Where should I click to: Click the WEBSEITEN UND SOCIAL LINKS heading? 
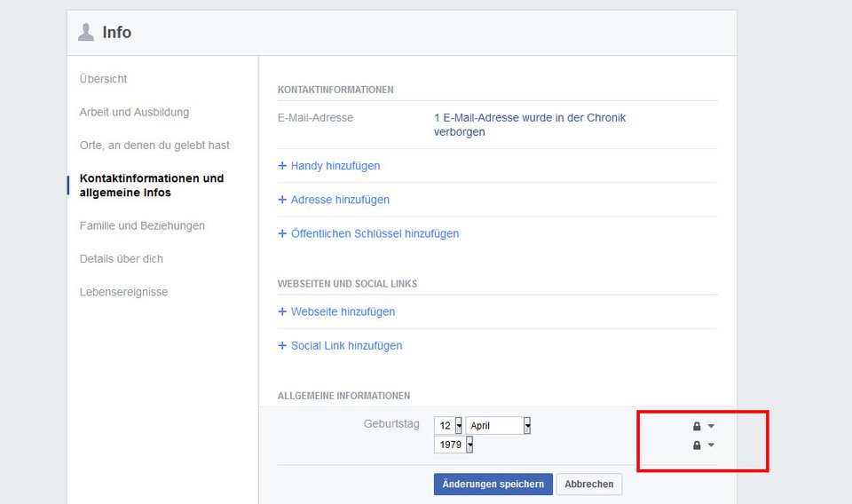coord(347,284)
